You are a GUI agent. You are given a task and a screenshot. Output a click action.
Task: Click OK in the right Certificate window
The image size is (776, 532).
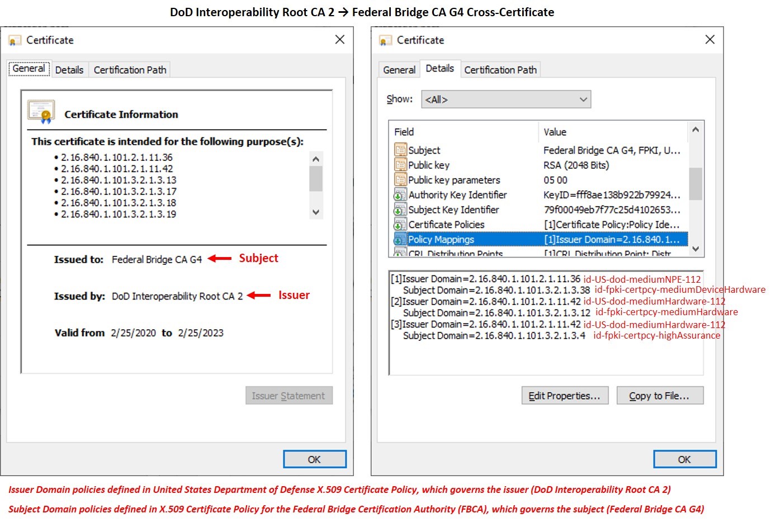pos(685,459)
